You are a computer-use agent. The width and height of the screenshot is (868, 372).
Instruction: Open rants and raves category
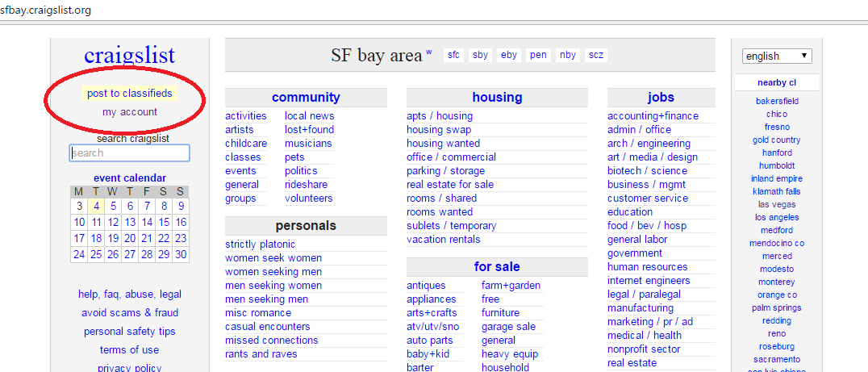click(x=261, y=353)
